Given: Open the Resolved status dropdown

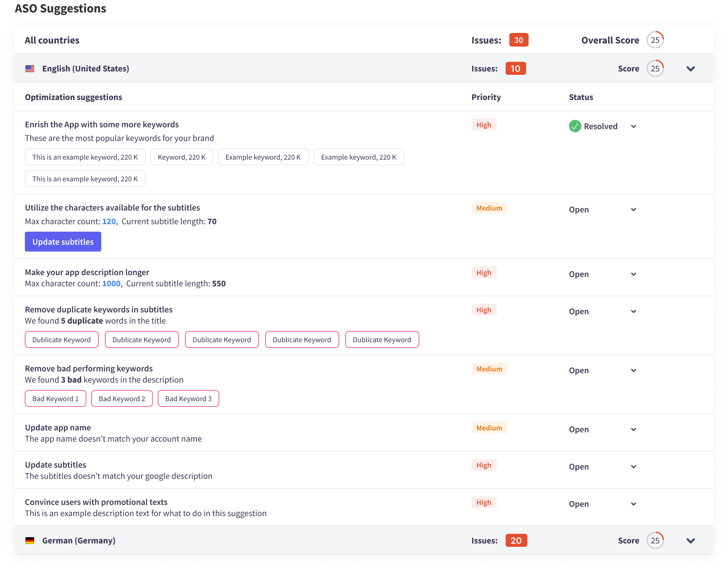Looking at the screenshot, I should pyautogui.click(x=633, y=127).
